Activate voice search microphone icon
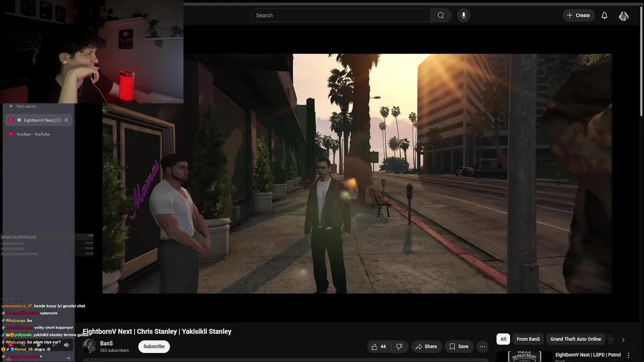 click(463, 15)
